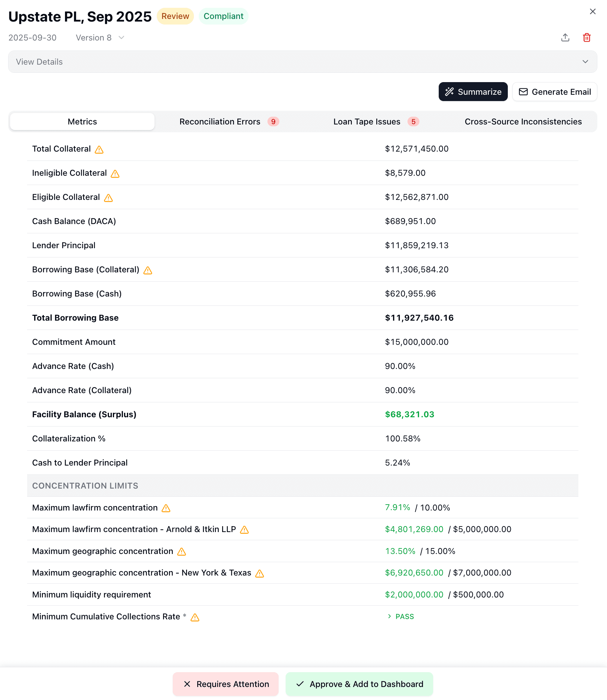Click warning icon next to Total Collateral
The height and width of the screenshot is (700, 607).
(99, 149)
